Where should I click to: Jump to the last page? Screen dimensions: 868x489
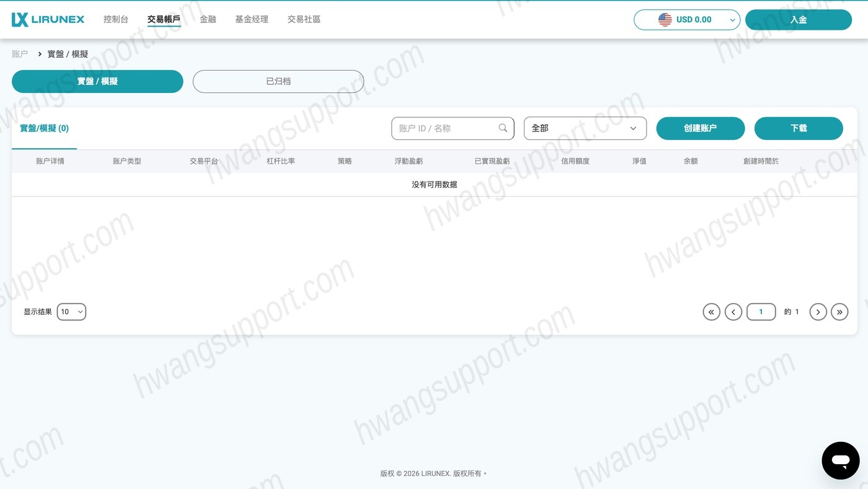click(839, 312)
